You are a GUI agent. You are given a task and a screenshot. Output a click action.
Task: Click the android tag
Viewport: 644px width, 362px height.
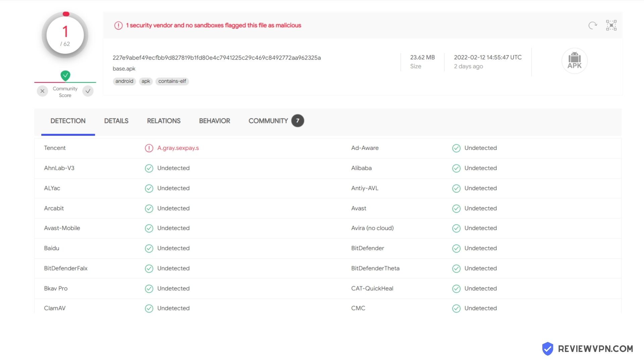coord(124,81)
